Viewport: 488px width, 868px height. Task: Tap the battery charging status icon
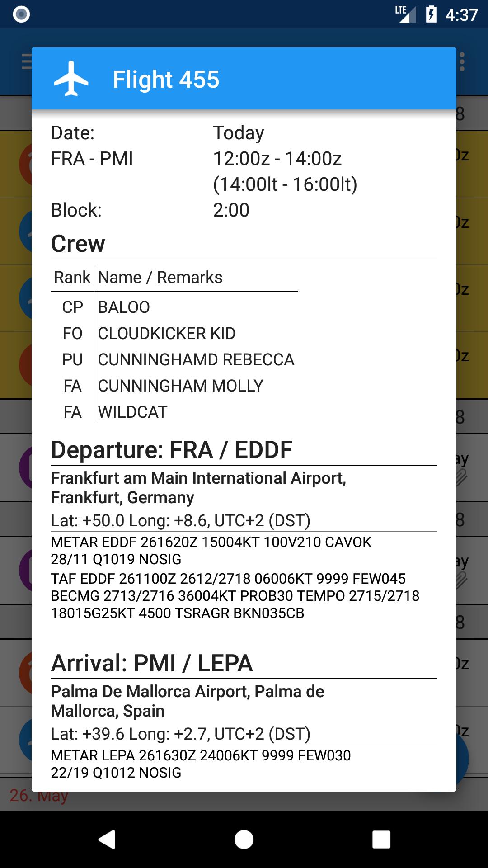click(x=432, y=14)
